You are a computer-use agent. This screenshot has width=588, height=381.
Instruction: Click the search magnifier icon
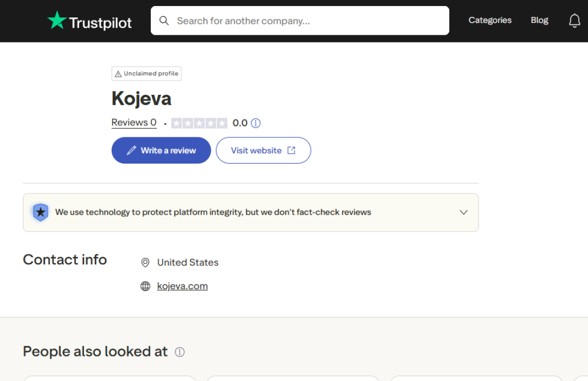click(164, 21)
